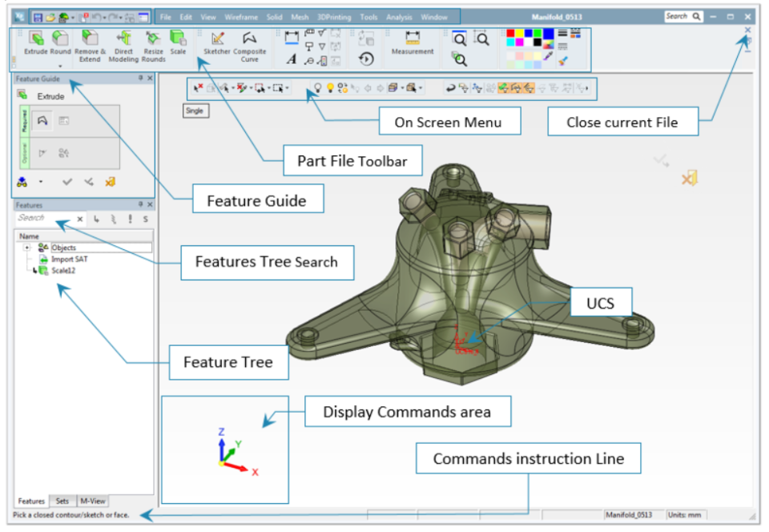The height and width of the screenshot is (532, 769).
Task: Select the Direct Modeling tool
Action: 123,38
